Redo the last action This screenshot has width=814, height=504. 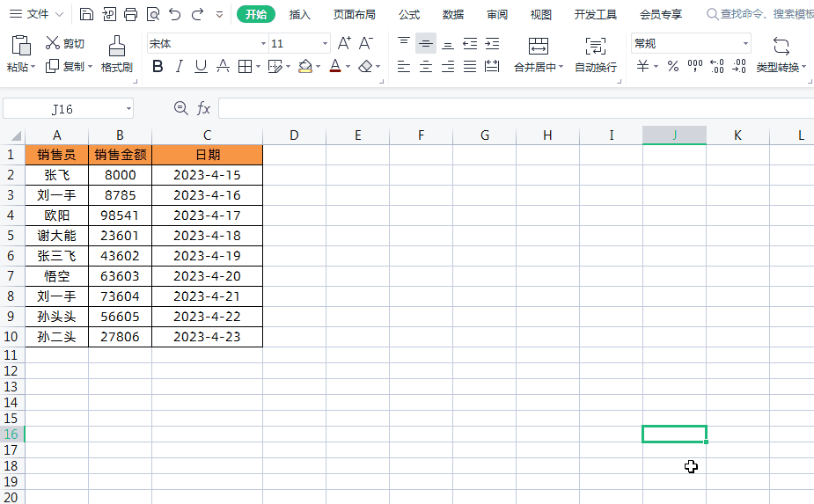(197, 14)
